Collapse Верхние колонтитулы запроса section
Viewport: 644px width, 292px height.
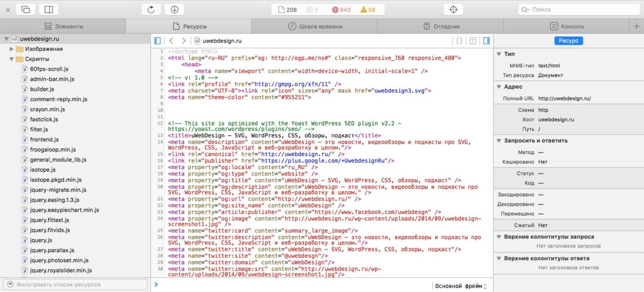pos(499,237)
